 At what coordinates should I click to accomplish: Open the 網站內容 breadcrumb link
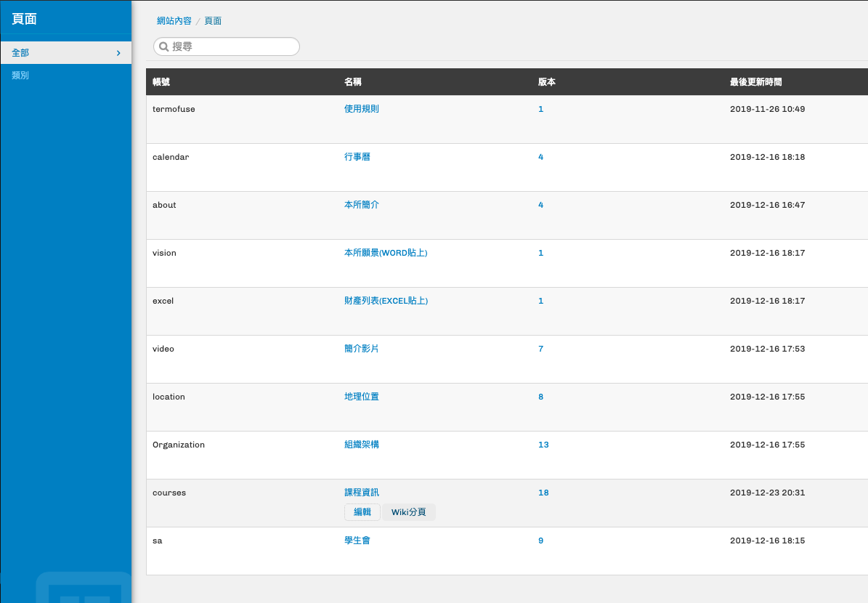(174, 21)
